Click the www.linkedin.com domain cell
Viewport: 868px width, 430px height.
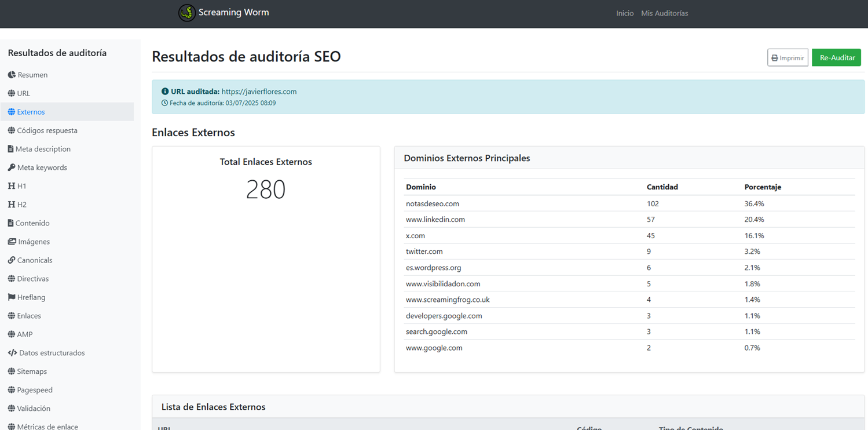(435, 220)
